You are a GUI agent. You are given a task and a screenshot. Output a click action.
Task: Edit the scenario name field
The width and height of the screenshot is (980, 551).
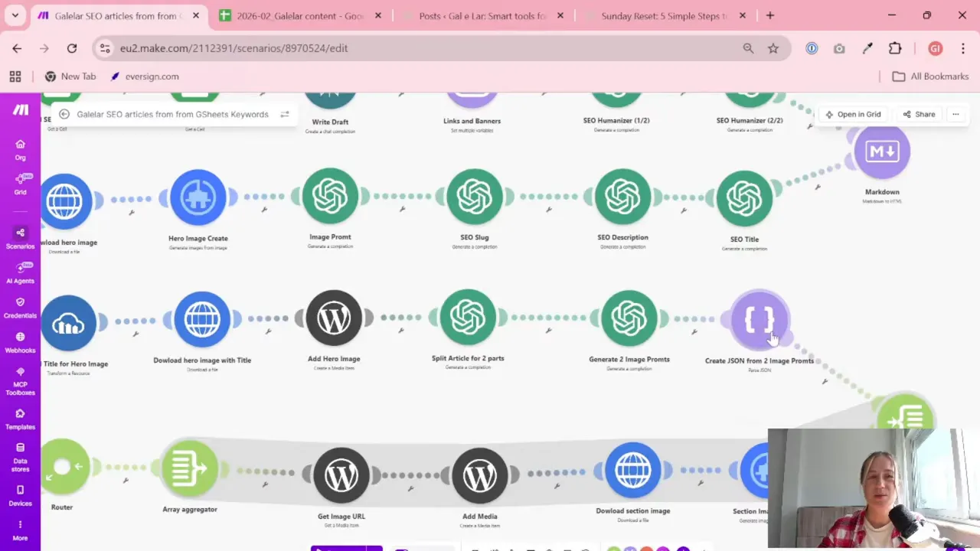172,114
